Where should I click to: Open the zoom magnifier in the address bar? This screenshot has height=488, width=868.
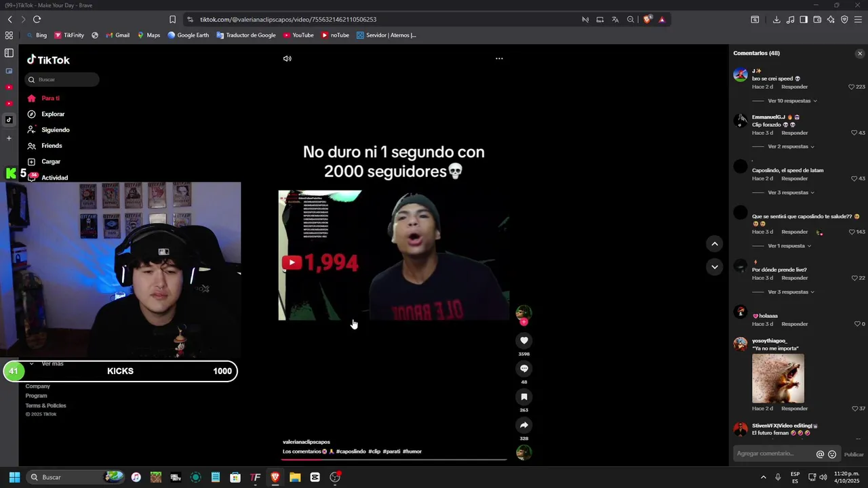point(631,20)
